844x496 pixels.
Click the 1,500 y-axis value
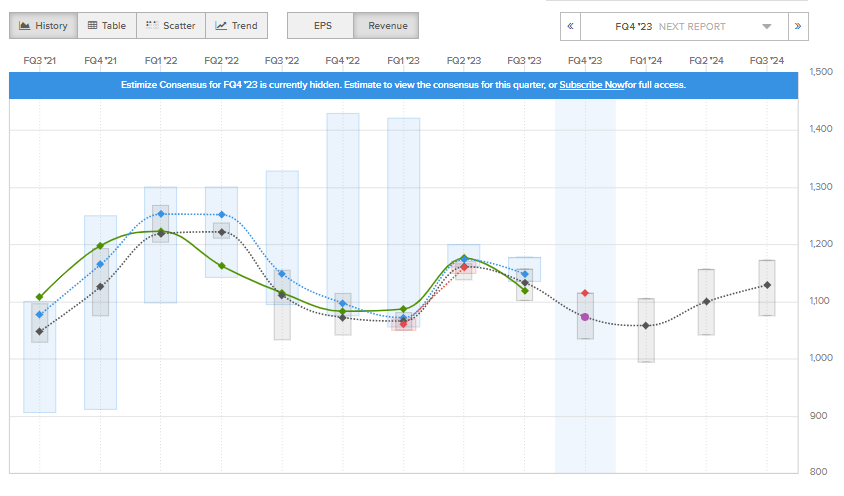[x=821, y=72]
